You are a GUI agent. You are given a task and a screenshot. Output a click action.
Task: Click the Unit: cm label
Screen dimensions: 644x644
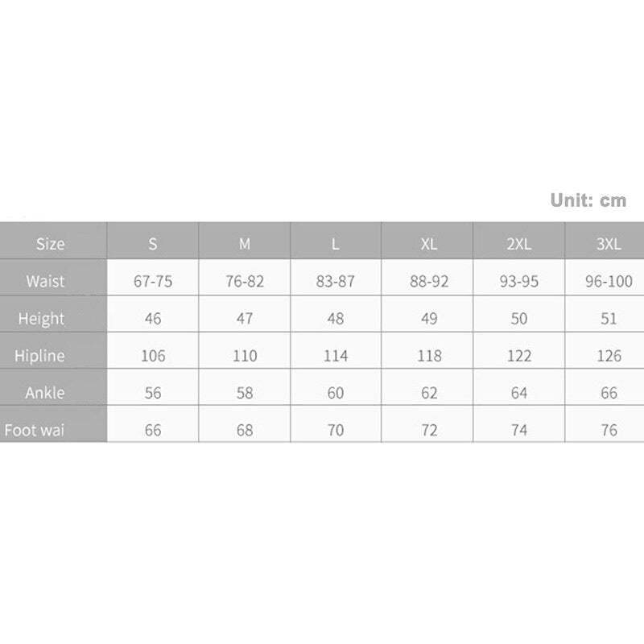click(x=588, y=200)
